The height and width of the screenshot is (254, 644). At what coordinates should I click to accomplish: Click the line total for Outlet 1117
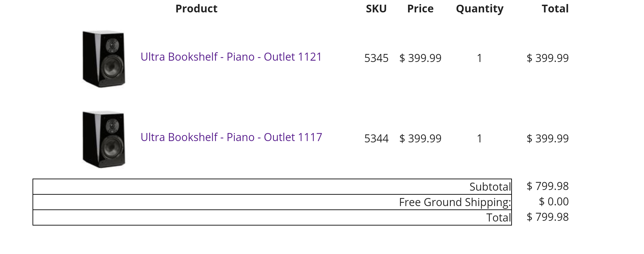tap(547, 139)
